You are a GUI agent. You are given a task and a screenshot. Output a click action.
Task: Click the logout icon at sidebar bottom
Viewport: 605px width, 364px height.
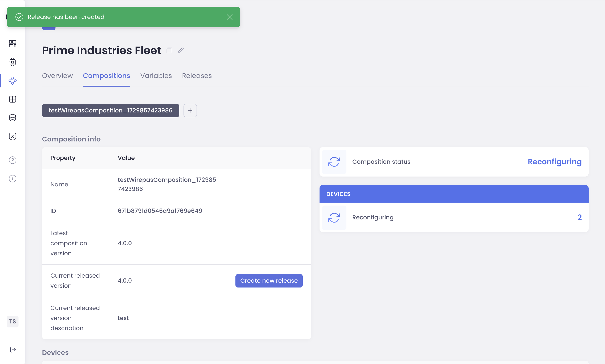click(13, 349)
